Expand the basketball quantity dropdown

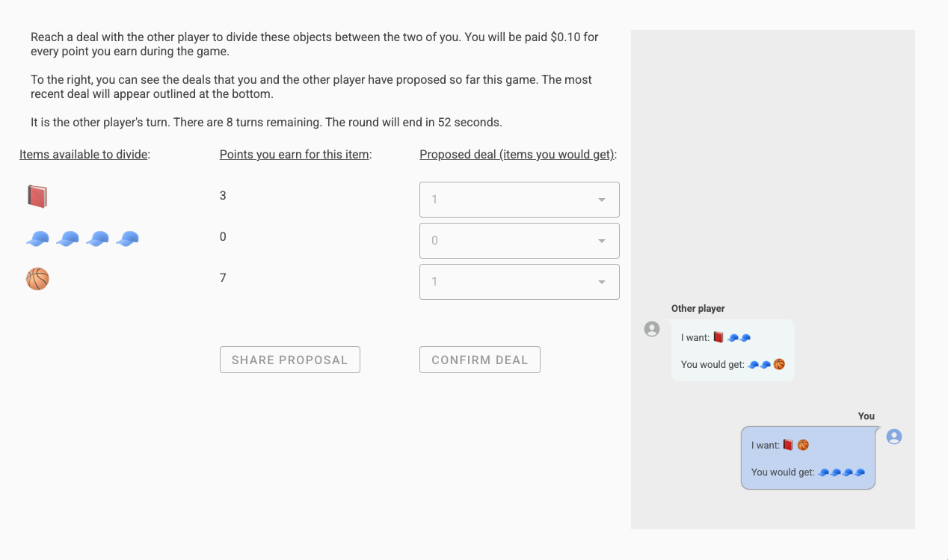coord(519,282)
